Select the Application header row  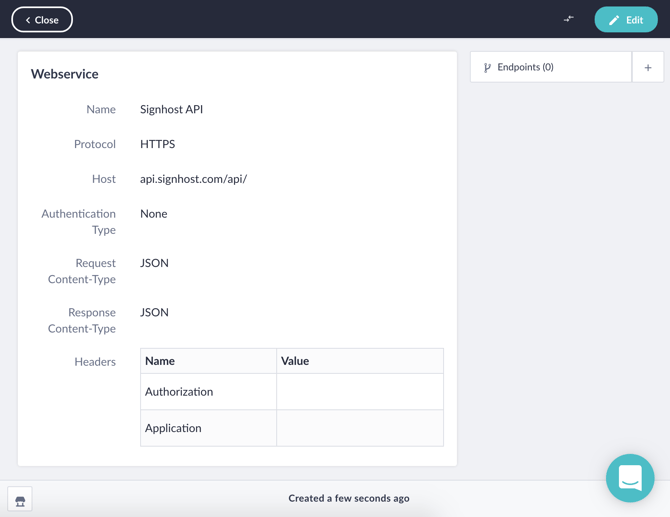(292, 428)
